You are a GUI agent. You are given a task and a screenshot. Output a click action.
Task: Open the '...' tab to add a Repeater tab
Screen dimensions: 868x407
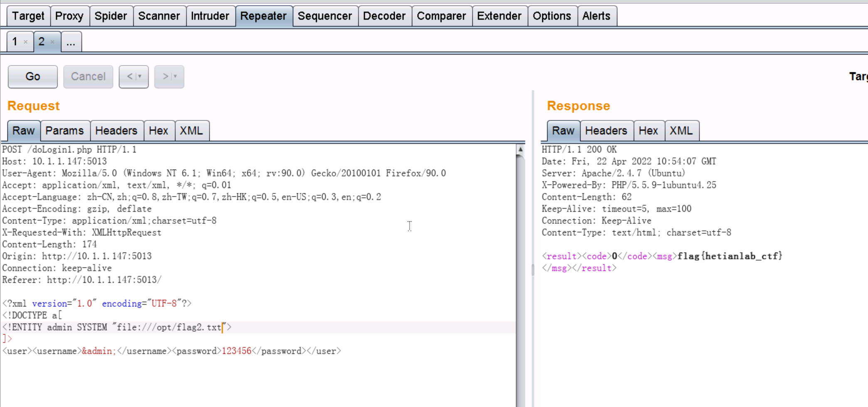click(70, 42)
